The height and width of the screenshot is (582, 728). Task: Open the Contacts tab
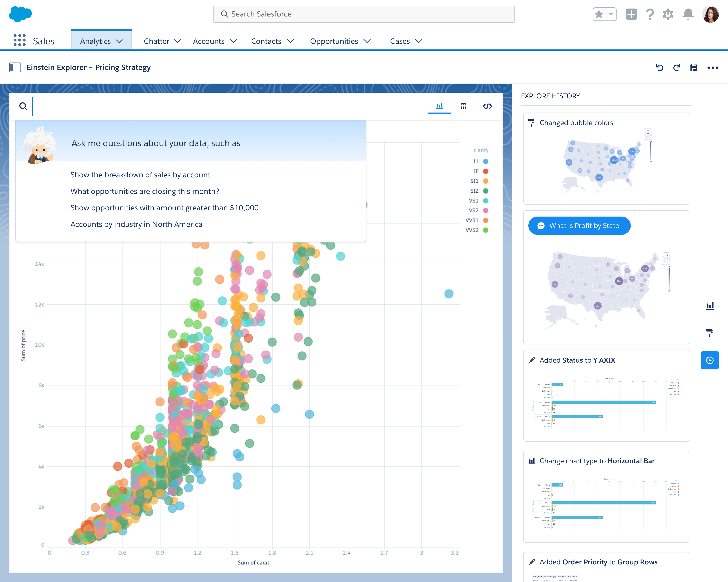pyautogui.click(x=266, y=41)
